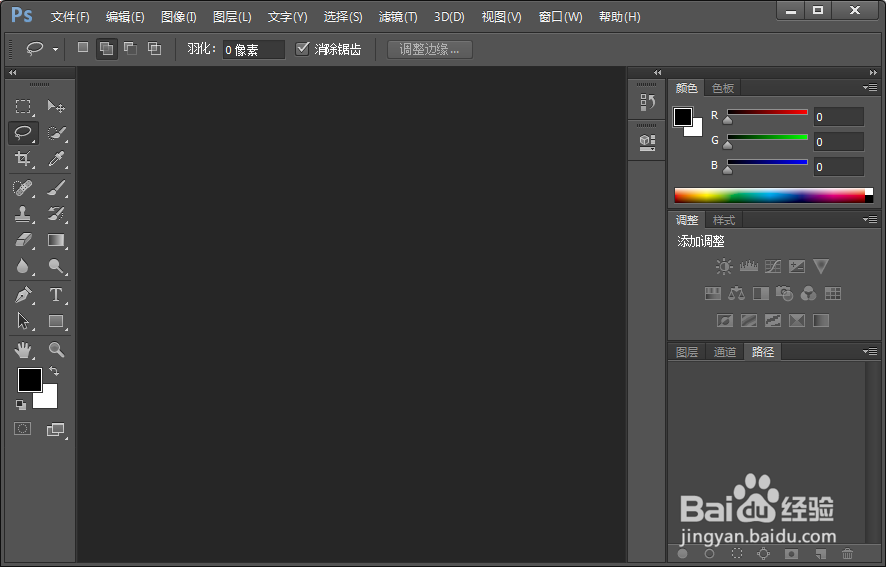Click the G value input field

pyautogui.click(x=839, y=141)
